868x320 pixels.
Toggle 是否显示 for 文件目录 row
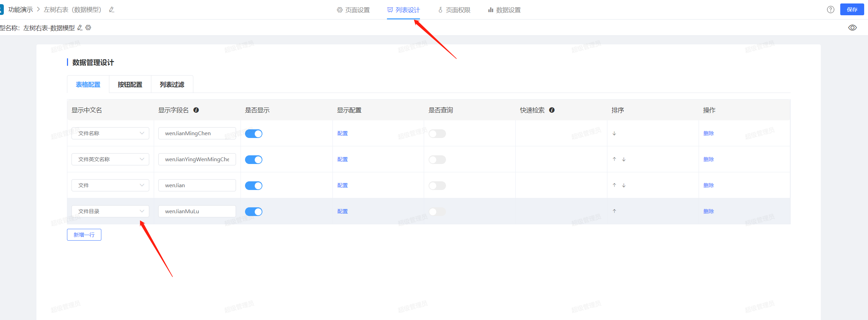coord(254,211)
